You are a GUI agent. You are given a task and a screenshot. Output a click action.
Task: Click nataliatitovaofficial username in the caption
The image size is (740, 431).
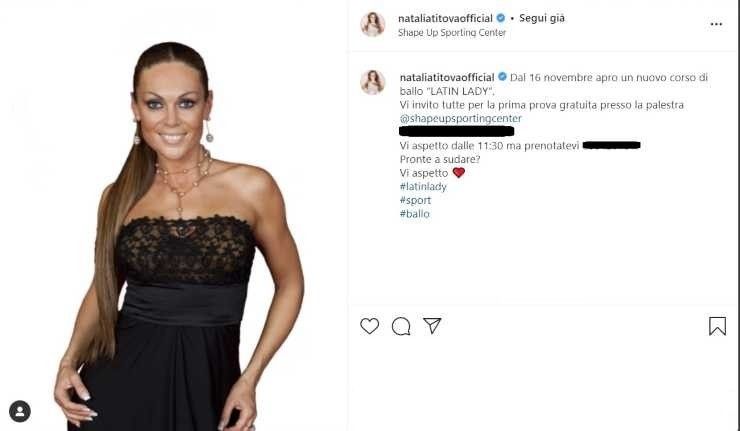[x=447, y=77]
